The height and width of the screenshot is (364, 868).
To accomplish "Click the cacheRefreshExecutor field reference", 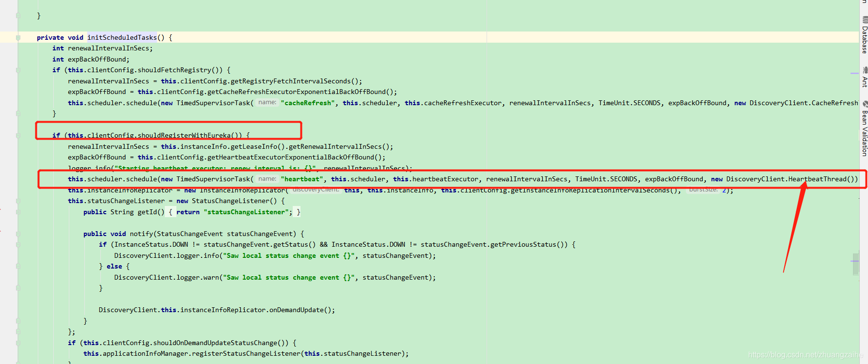I will pos(463,103).
